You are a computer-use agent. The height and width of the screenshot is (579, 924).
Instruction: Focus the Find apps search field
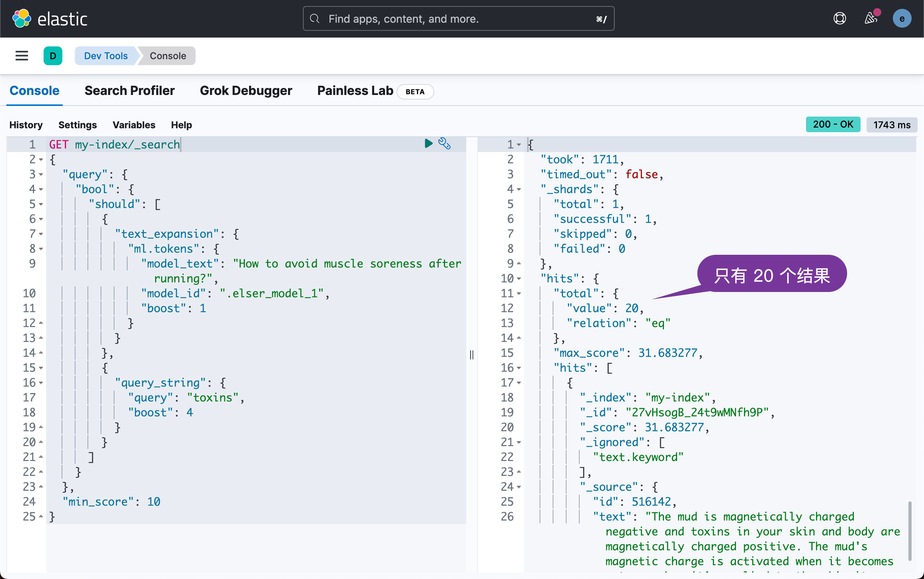458,18
